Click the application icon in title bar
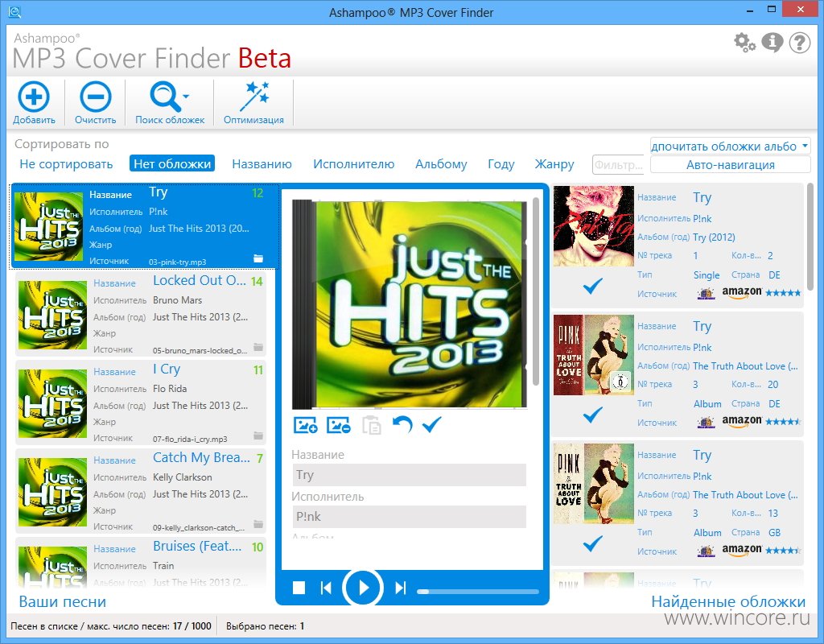 tap(14, 11)
